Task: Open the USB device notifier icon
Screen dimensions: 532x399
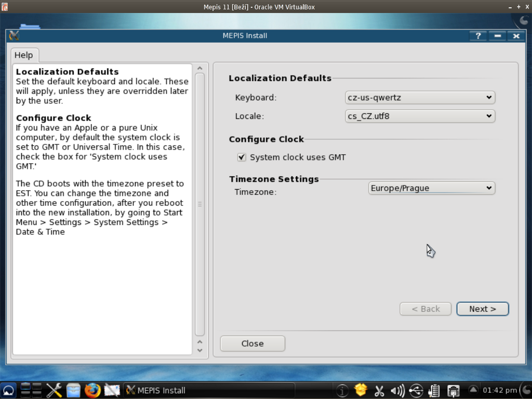Action: (x=416, y=391)
